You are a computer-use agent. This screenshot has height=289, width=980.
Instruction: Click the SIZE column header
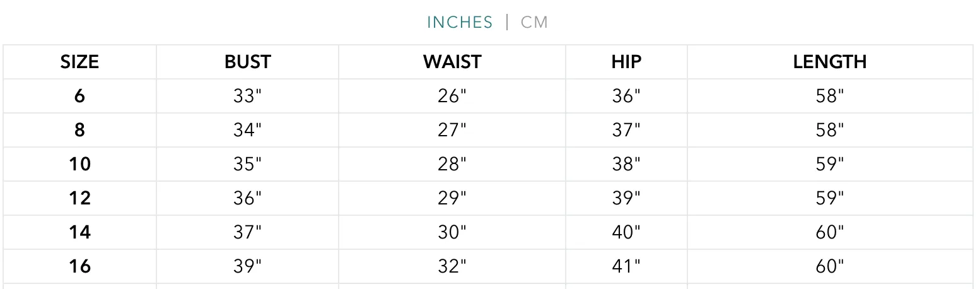pyautogui.click(x=79, y=62)
